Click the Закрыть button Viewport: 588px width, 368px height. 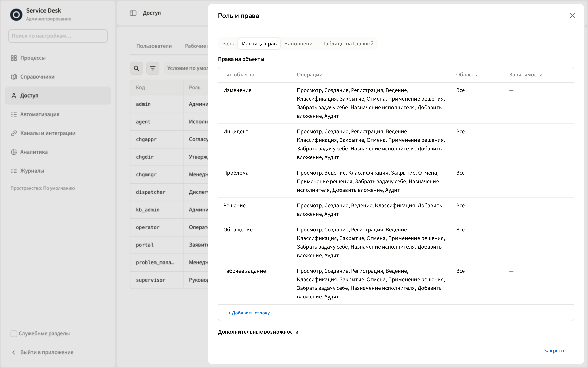click(554, 350)
